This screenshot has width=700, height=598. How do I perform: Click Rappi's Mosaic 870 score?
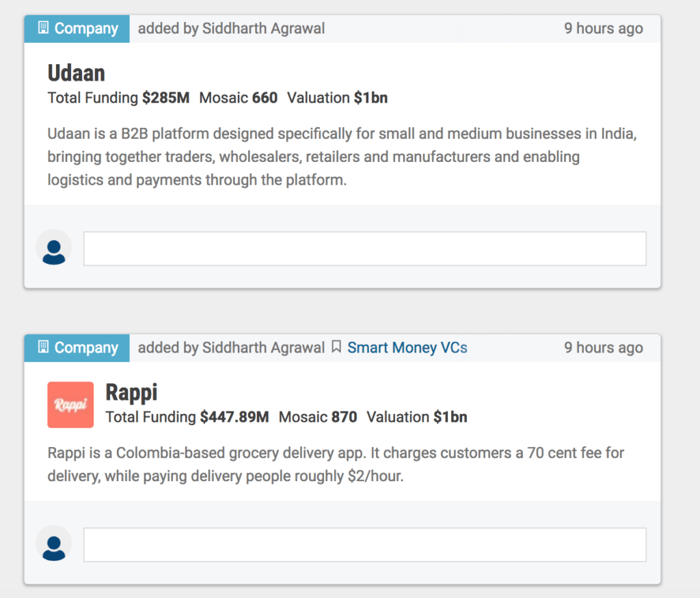[318, 417]
